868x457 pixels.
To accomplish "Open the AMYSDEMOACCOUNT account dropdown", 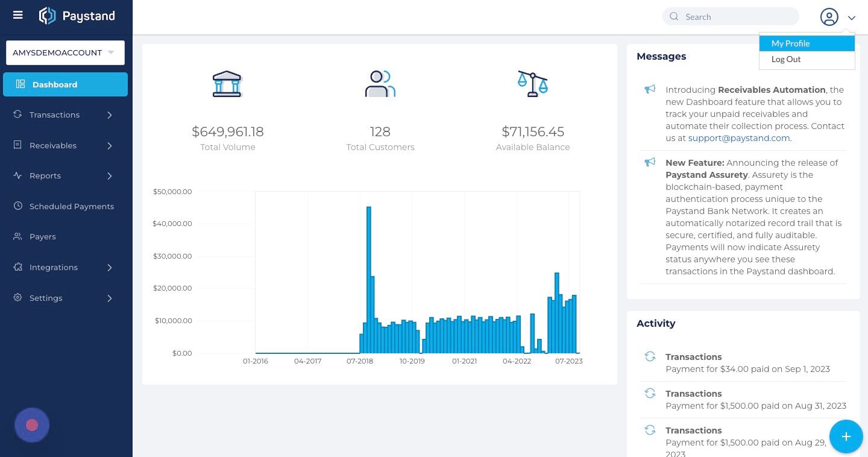I will click(x=65, y=52).
